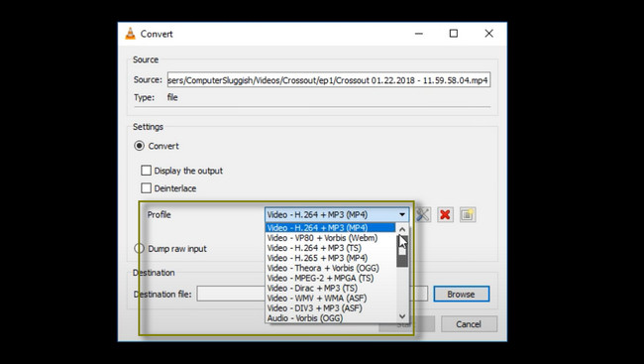
Task: Toggle the Deinterlace checkbox
Action: 146,188
